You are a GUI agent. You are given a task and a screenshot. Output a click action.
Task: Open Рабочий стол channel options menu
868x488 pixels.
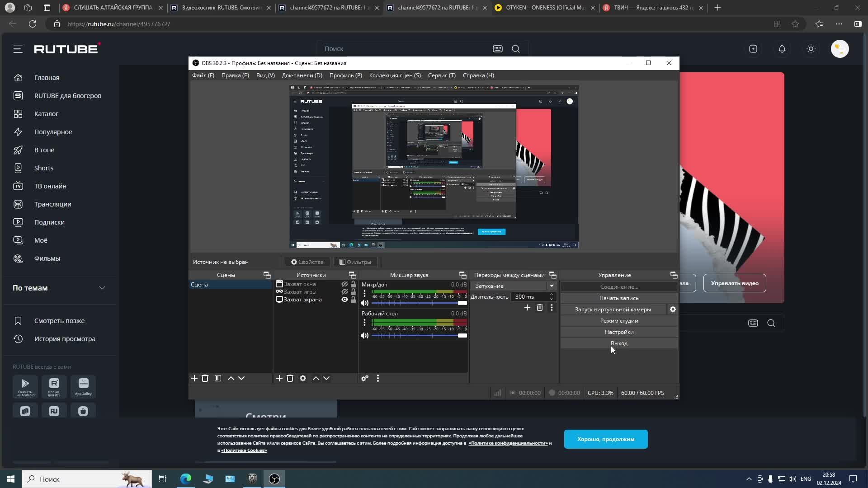coord(364,323)
